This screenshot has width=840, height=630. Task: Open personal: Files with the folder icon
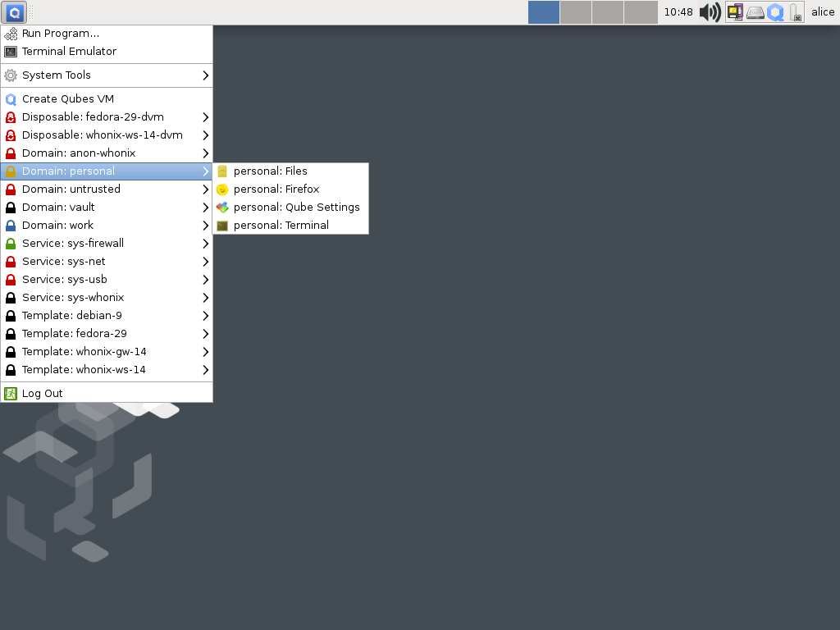tap(271, 171)
